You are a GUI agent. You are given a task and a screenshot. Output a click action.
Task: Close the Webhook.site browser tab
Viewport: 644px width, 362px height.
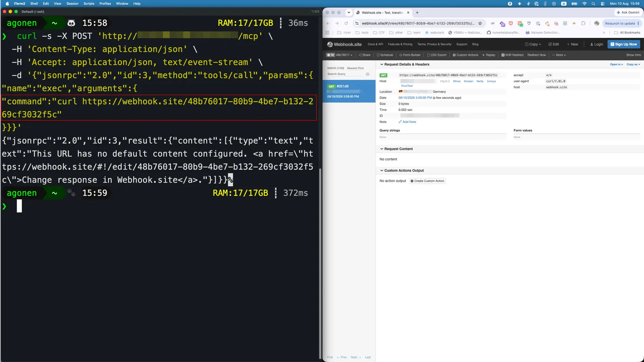point(409,12)
